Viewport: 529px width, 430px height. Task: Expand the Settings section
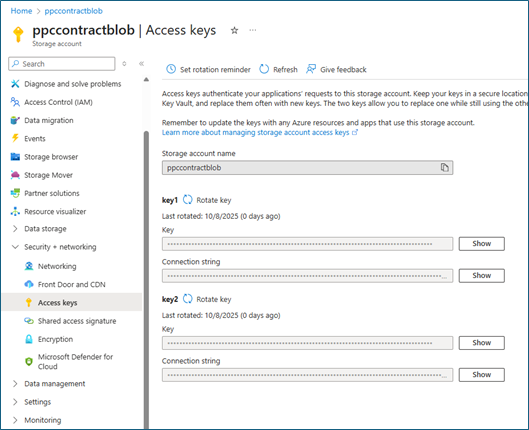pos(15,402)
